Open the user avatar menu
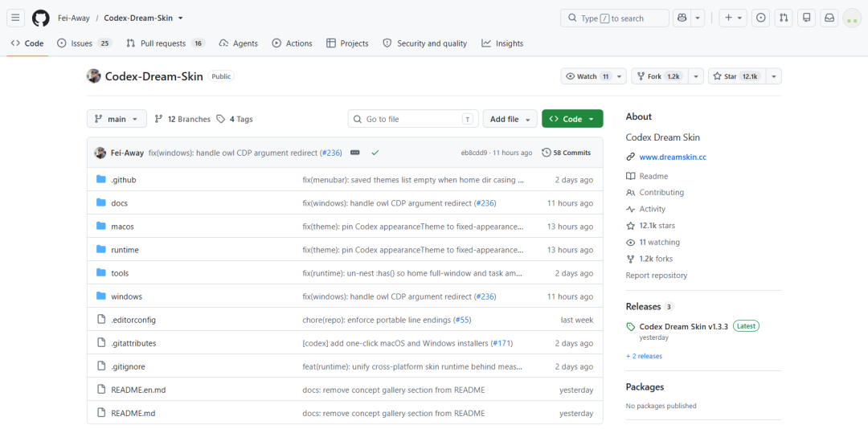This screenshot has width=868, height=429. pos(851,18)
